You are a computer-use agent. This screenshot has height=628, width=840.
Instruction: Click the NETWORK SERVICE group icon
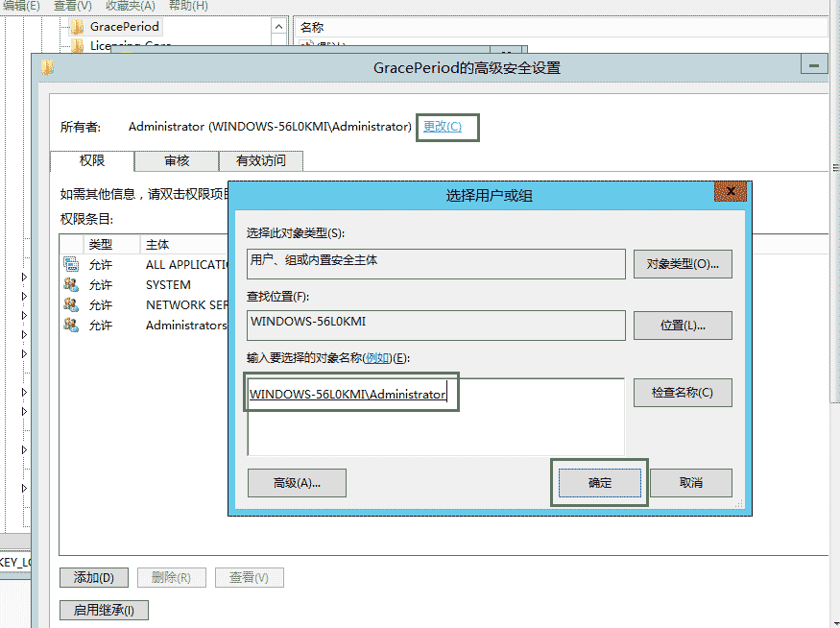click(x=70, y=304)
